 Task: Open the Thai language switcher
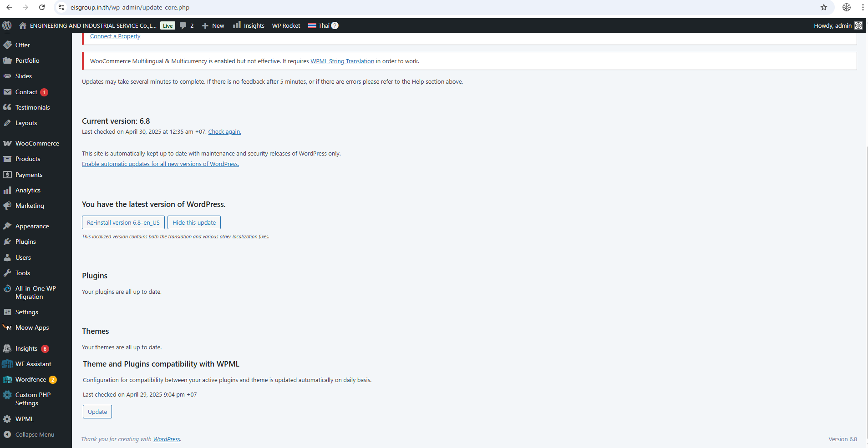[319, 25]
